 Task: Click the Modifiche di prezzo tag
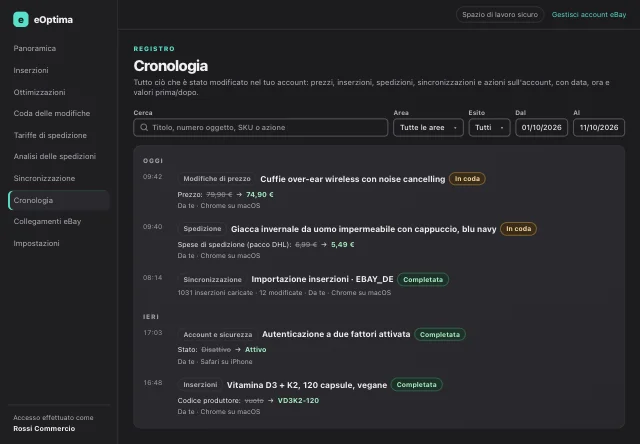(217, 179)
